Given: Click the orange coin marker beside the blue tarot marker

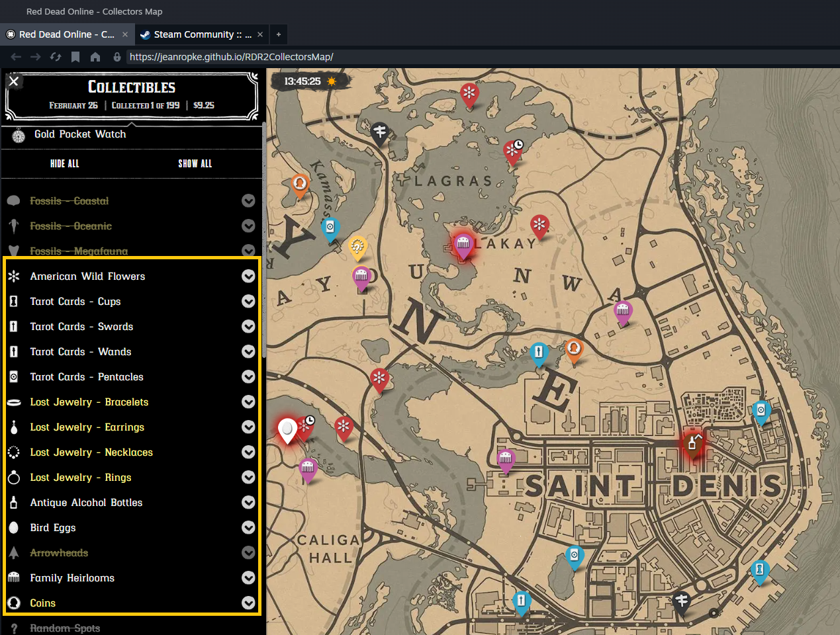Looking at the screenshot, I should pyautogui.click(x=574, y=350).
